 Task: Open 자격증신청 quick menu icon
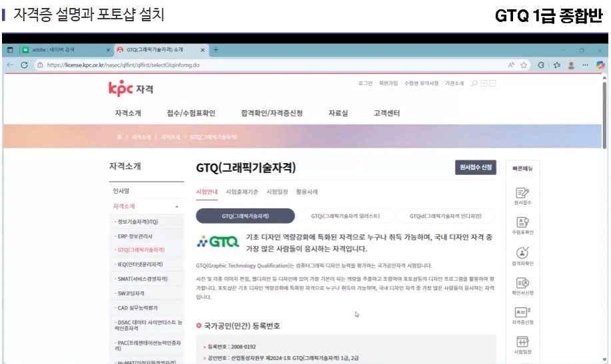click(522, 315)
